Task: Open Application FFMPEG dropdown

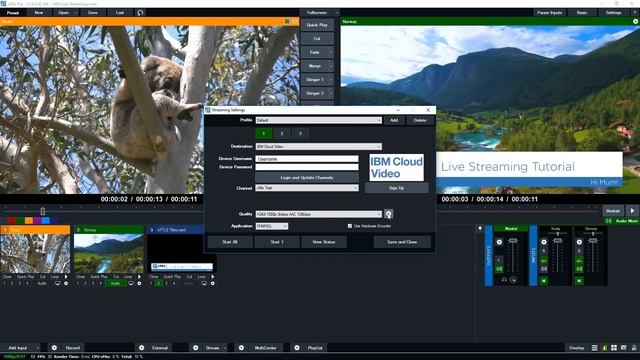Action: point(271,226)
